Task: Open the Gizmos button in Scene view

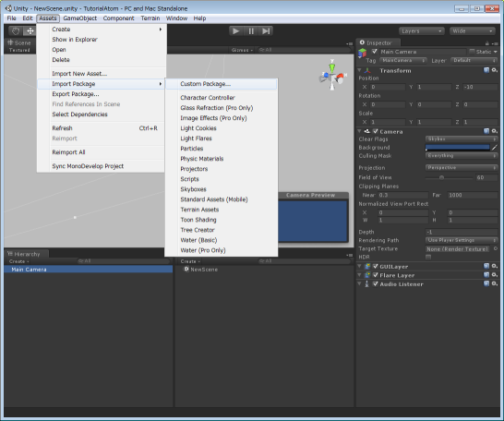Action: pos(242,50)
